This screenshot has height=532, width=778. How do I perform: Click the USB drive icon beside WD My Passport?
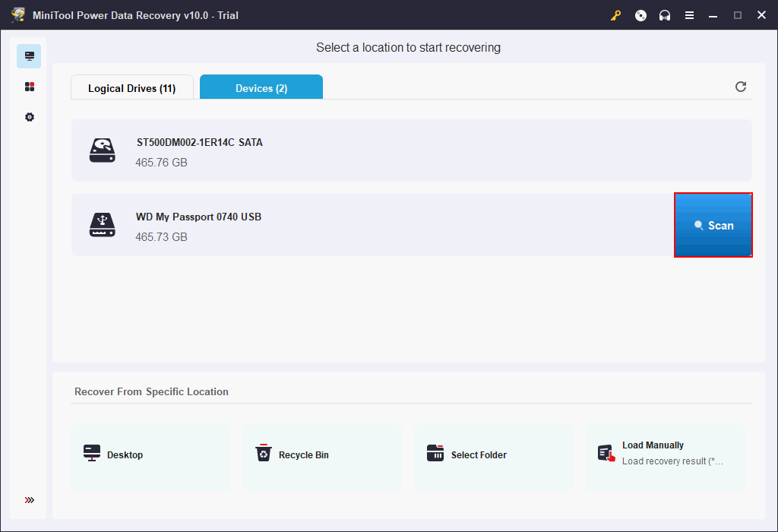click(x=102, y=225)
